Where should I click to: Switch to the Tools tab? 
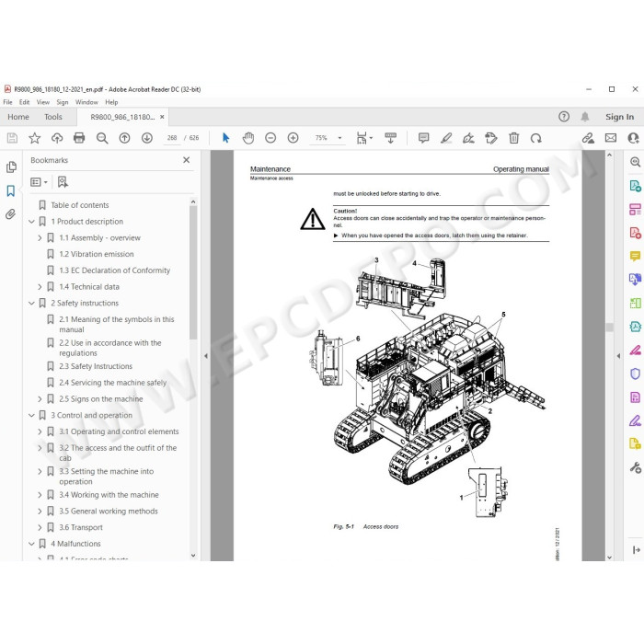pyautogui.click(x=53, y=117)
